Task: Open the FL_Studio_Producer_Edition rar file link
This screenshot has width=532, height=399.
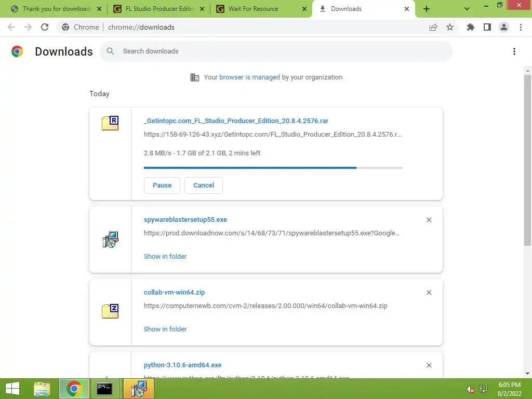Action: click(236, 121)
